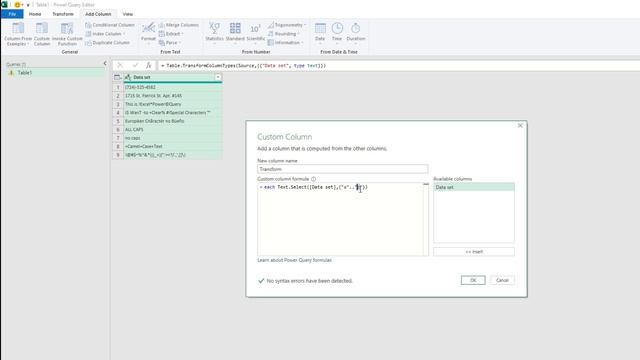The height and width of the screenshot is (360, 640).
Task: Select table corner icon
Action: point(118,77)
